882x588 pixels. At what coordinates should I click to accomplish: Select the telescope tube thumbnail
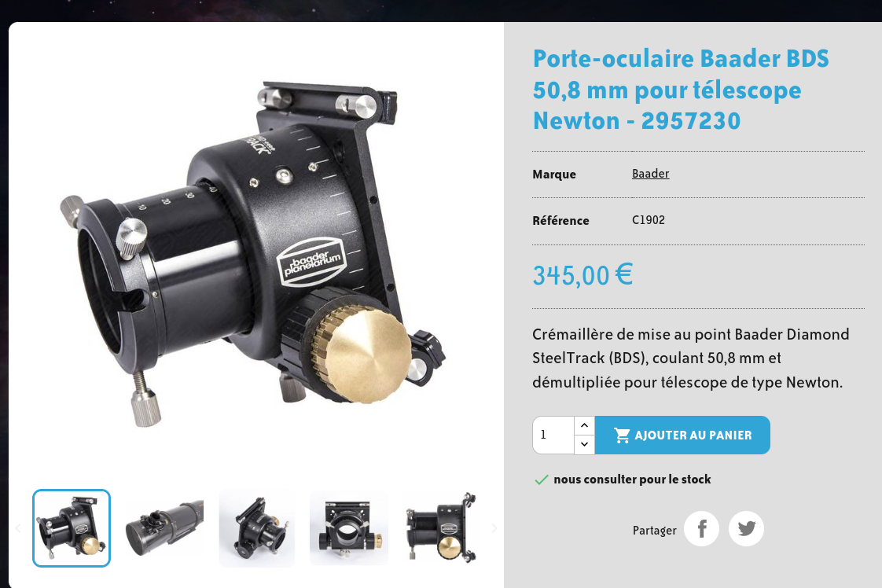point(164,528)
